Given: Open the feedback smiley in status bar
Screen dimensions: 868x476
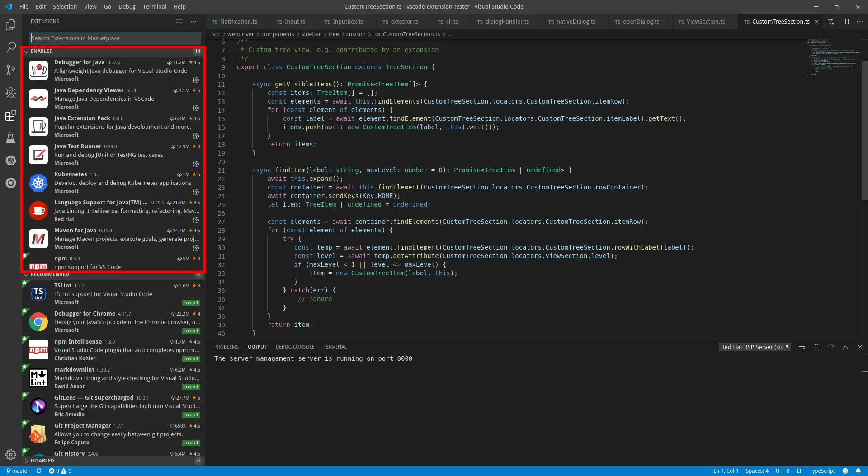Looking at the screenshot, I should coord(845,471).
